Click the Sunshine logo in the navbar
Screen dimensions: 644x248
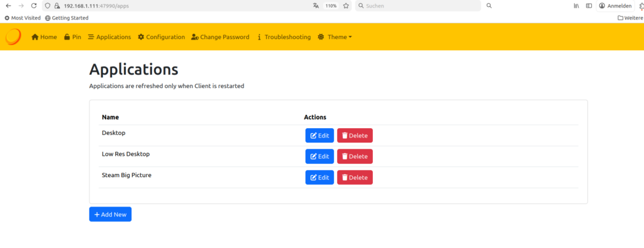pos(13,36)
